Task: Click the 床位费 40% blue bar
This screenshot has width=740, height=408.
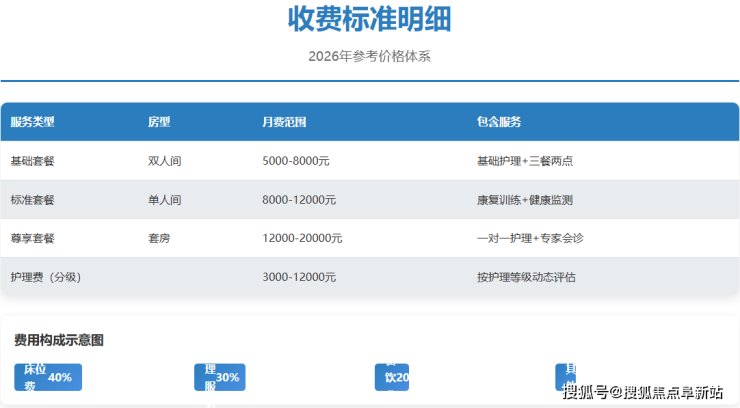Action: (47, 377)
